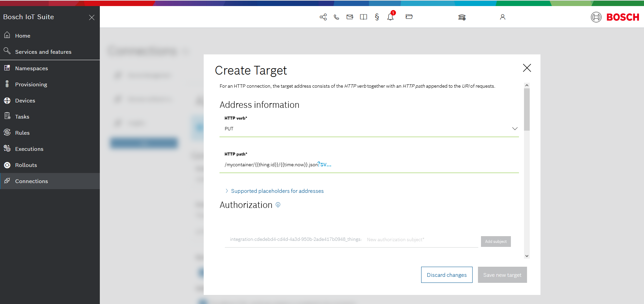Open Tasks section
The image size is (644, 304).
point(50,117)
